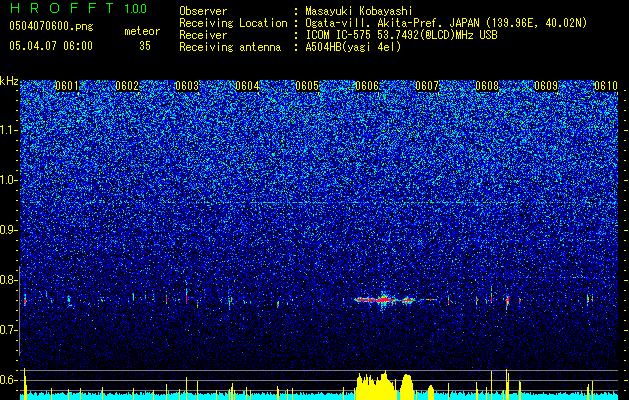
Task: Click the Observer name Masayuki Kobayashi
Action: point(359,11)
